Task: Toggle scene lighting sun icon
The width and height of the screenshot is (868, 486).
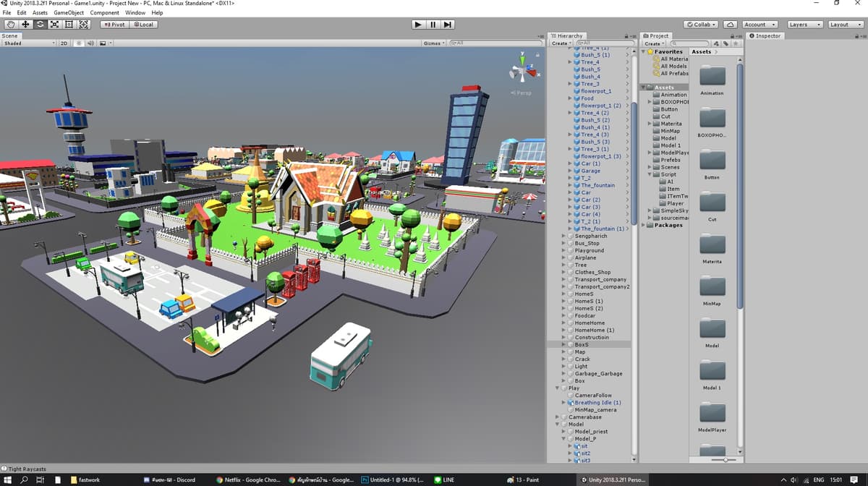Action: 80,43
